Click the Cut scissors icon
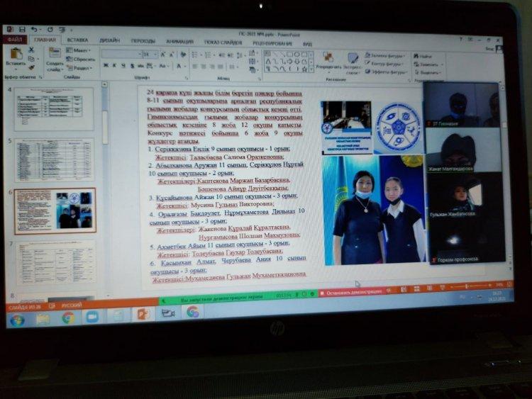This screenshot has width=532, height=399. (31, 50)
